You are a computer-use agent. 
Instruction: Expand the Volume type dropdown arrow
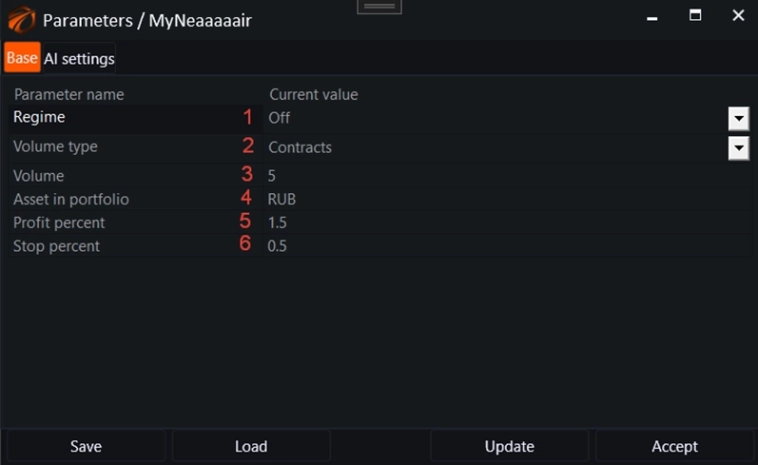(738, 148)
